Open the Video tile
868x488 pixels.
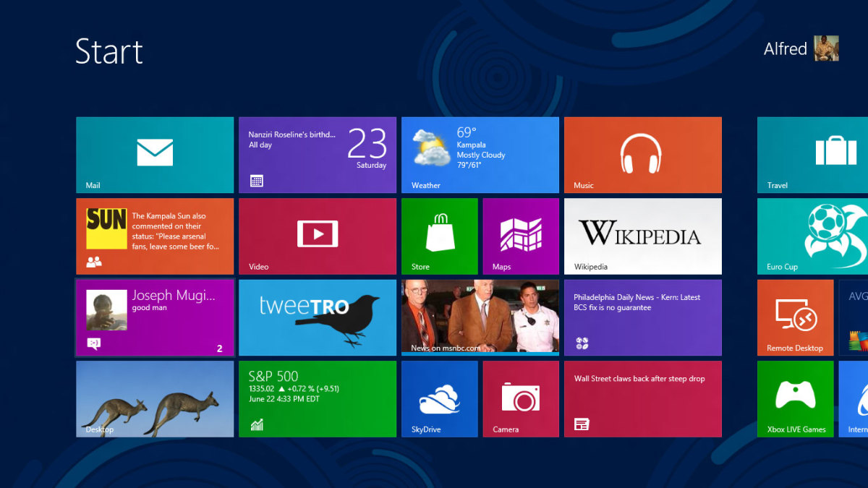pyautogui.click(x=317, y=236)
